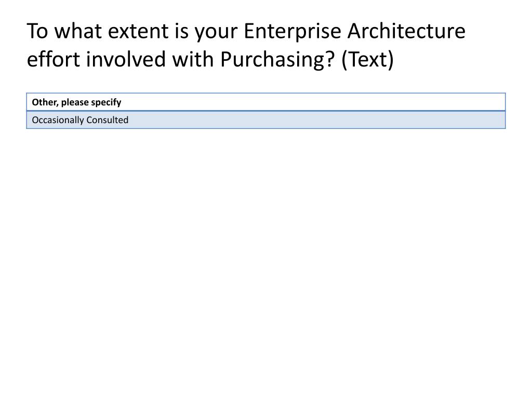Screen dimensions: 532x399
Task: Click the word 'Consulted' in the table
Action: click(x=107, y=120)
